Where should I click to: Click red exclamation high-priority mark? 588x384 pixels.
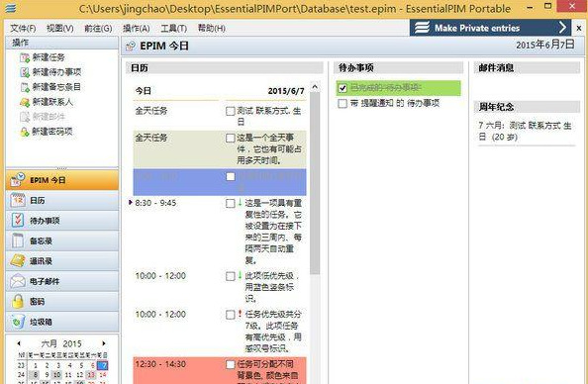click(240, 314)
